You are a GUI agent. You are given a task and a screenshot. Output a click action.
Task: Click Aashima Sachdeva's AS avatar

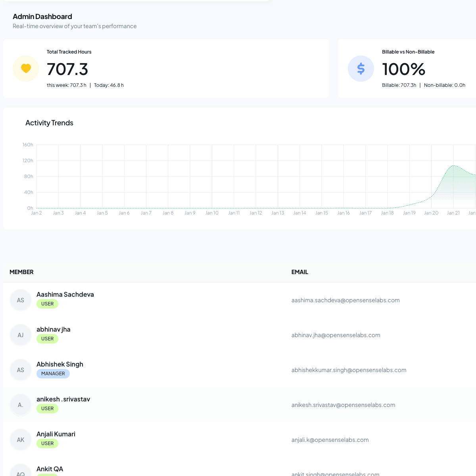click(x=21, y=300)
